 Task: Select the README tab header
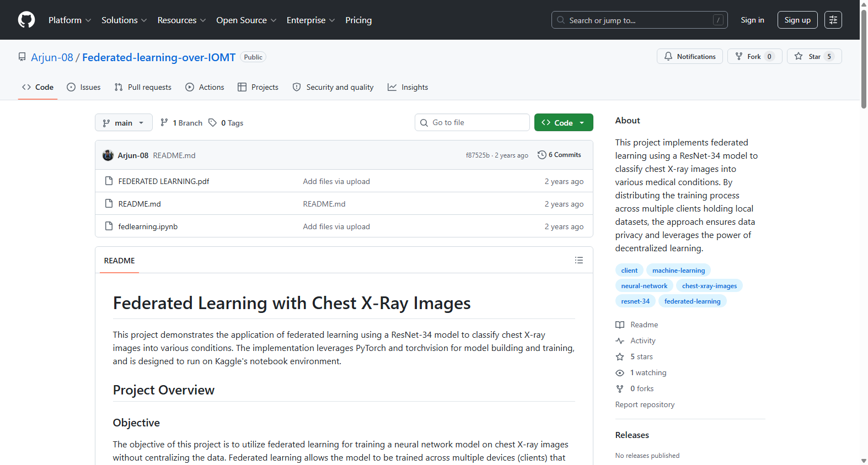pos(119,260)
